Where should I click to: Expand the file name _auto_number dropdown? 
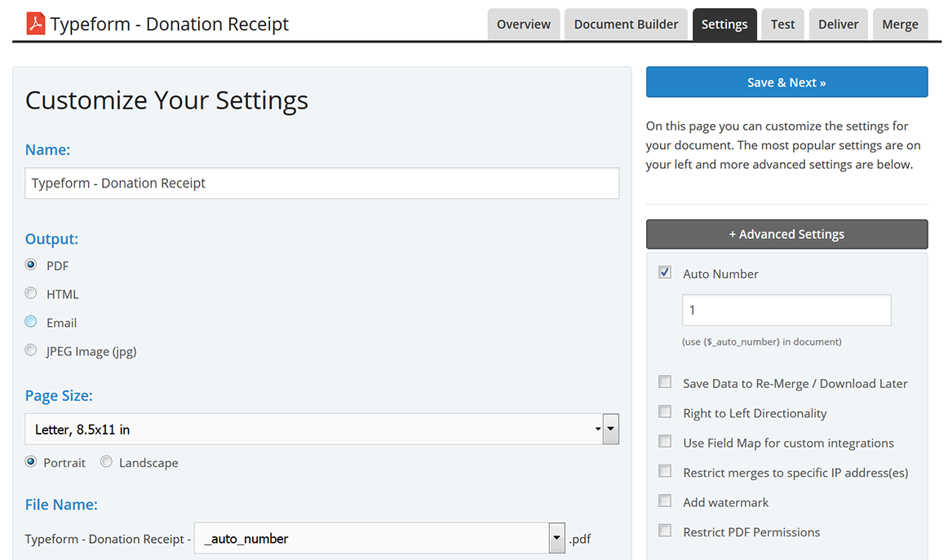pyautogui.click(x=557, y=538)
